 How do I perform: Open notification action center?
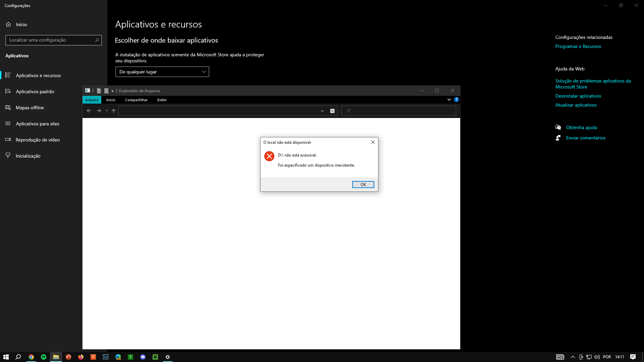[x=633, y=357]
